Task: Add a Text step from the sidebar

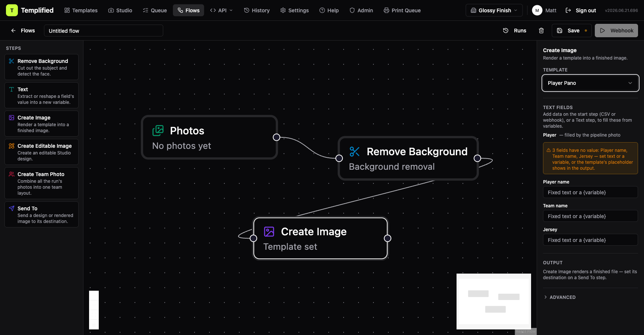Action: [x=41, y=95]
